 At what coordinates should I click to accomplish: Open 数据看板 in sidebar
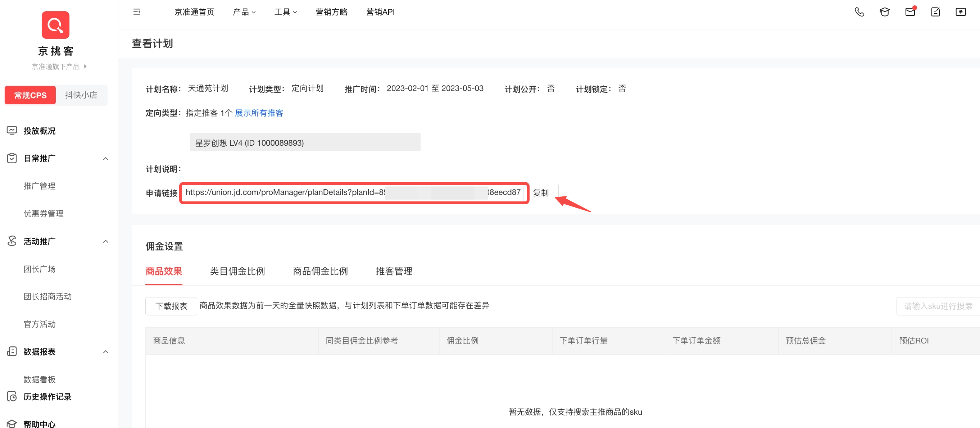[x=40, y=379]
